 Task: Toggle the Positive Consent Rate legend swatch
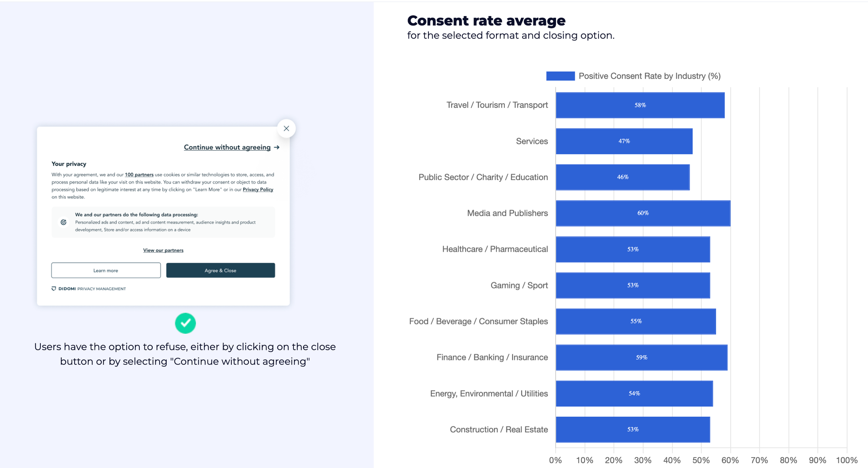(560, 76)
